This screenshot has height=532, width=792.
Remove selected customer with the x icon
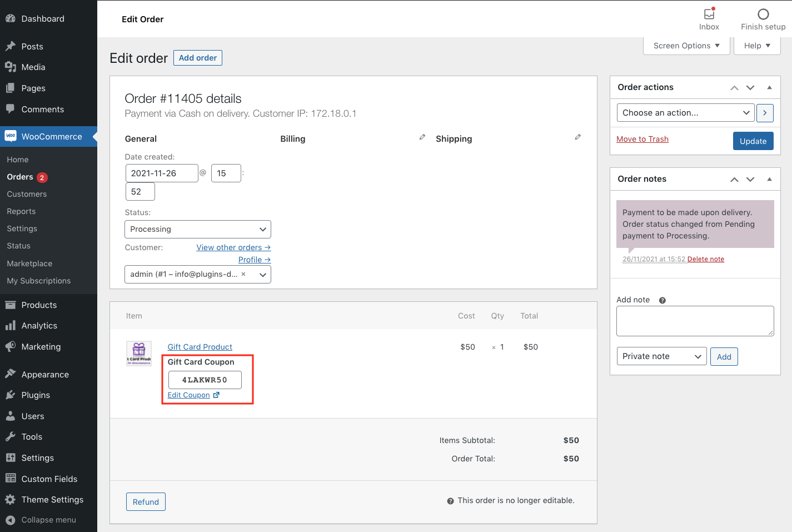click(x=243, y=274)
